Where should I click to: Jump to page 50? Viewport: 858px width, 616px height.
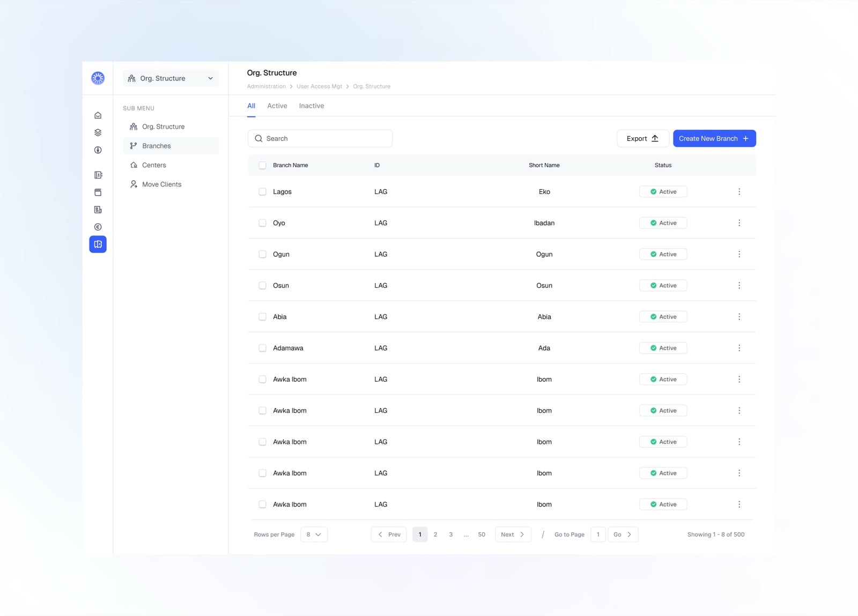click(482, 535)
